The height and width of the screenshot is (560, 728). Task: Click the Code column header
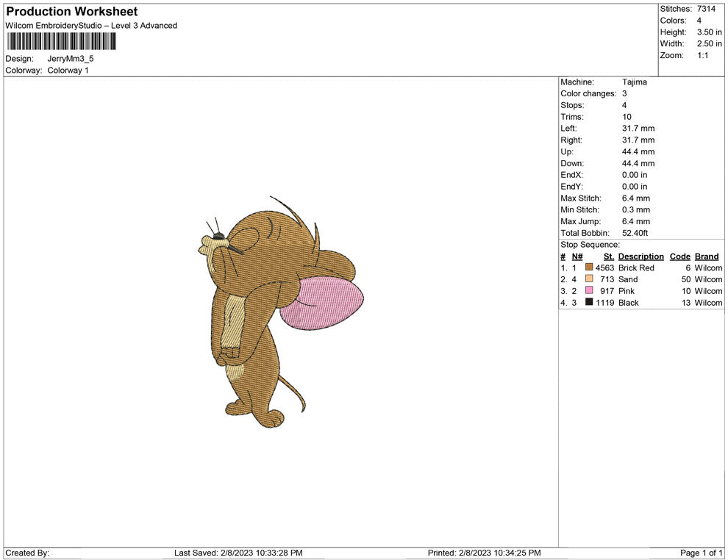tap(679, 256)
